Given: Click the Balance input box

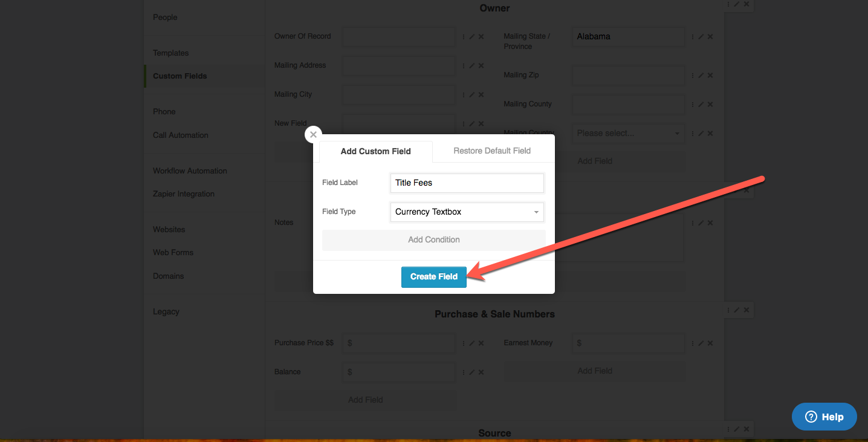Looking at the screenshot, I should pyautogui.click(x=399, y=372).
